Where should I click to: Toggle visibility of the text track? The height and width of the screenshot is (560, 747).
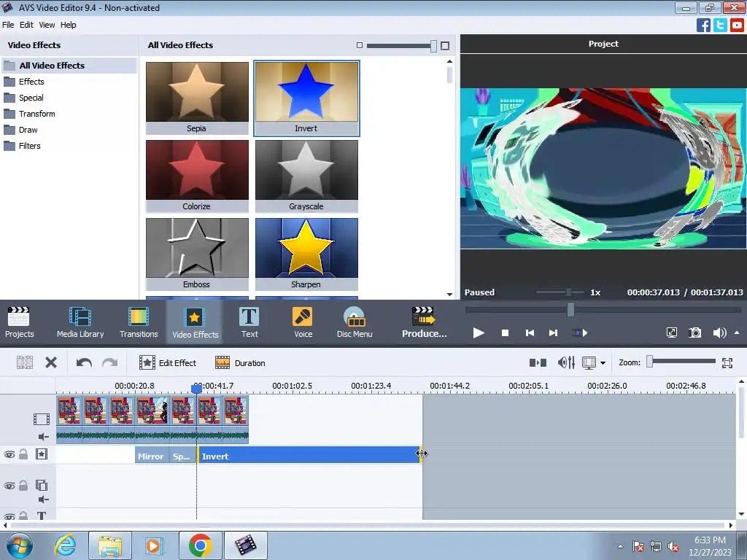click(x=9, y=516)
